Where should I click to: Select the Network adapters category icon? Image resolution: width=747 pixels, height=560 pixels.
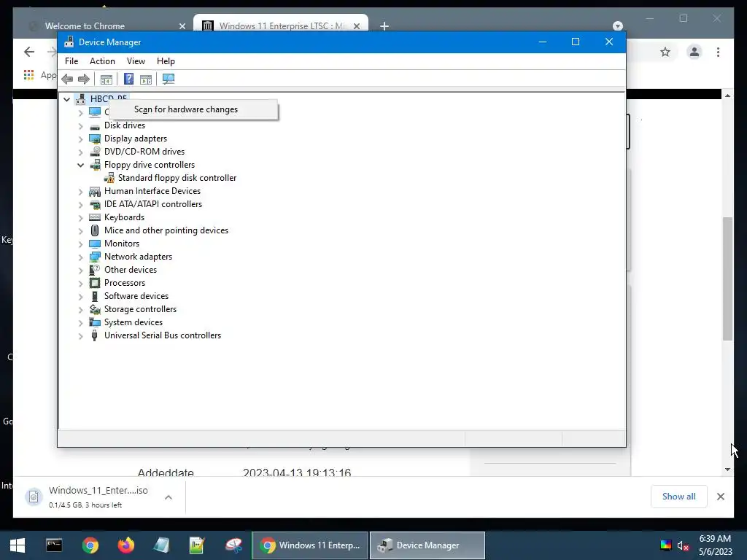pyautogui.click(x=95, y=257)
